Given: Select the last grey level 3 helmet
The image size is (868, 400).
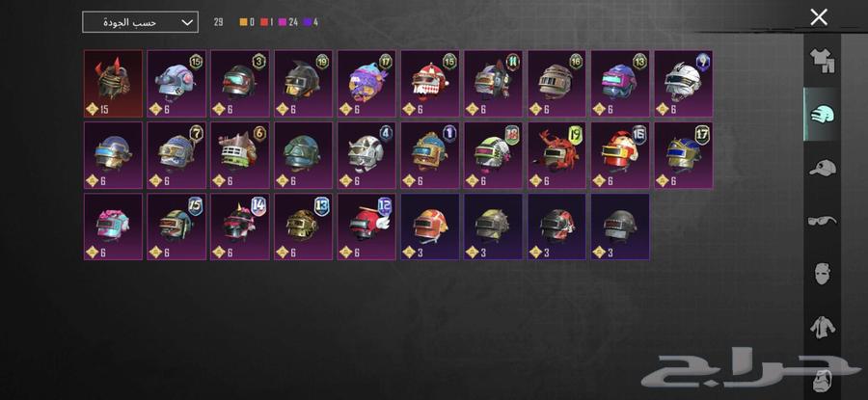Looking at the screenshot, I should [x=620, y=227].
